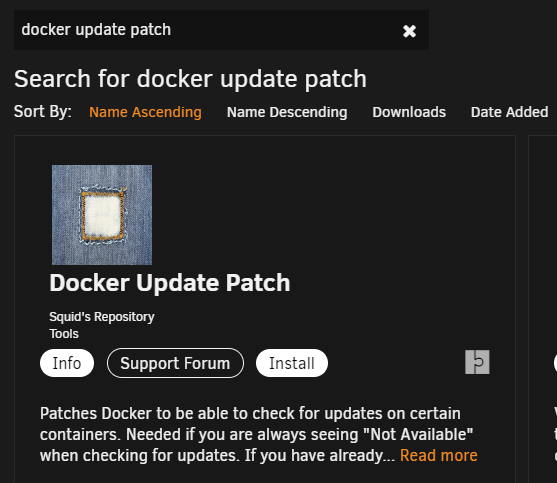The image size is (557, 483).
Task: Expand description with Read more
Action: (x=438, y=455)
